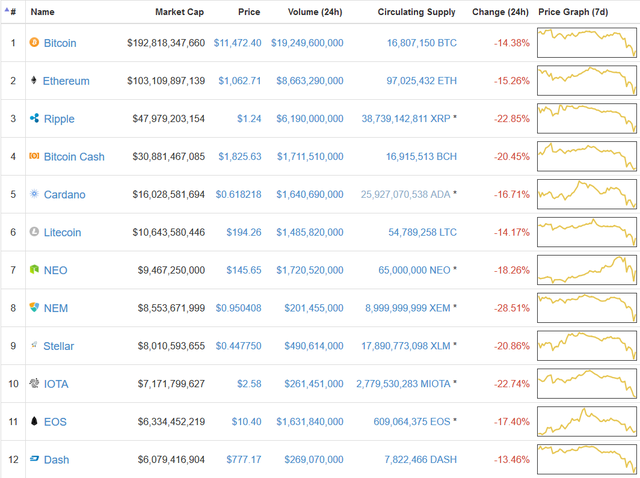Click the Cardano logo icon
640x478 pixels.
(x=35, y=195)
